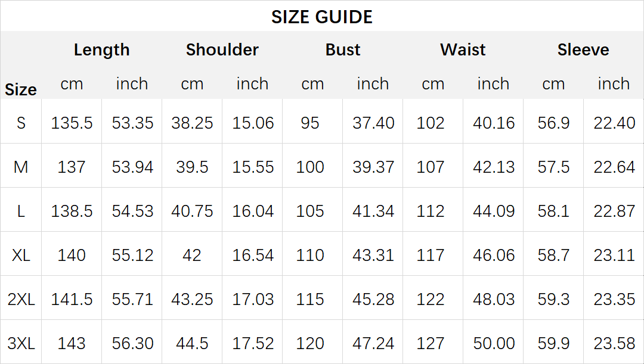
Task: Click the Bust column header
Action: [x=342, y=49]
